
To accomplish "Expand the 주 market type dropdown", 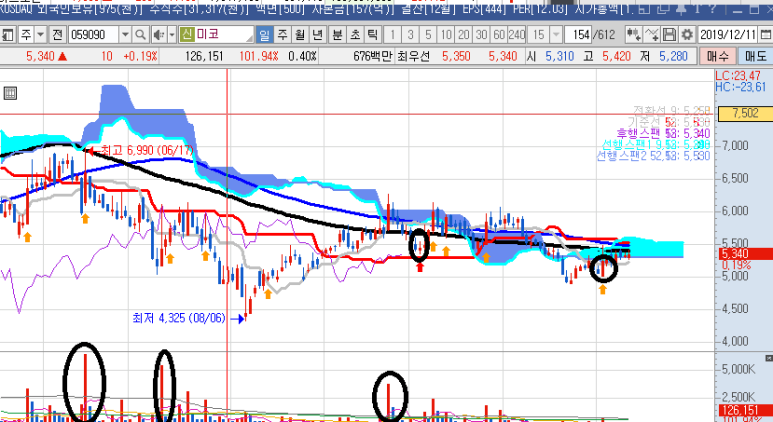I will coord(41,35).
